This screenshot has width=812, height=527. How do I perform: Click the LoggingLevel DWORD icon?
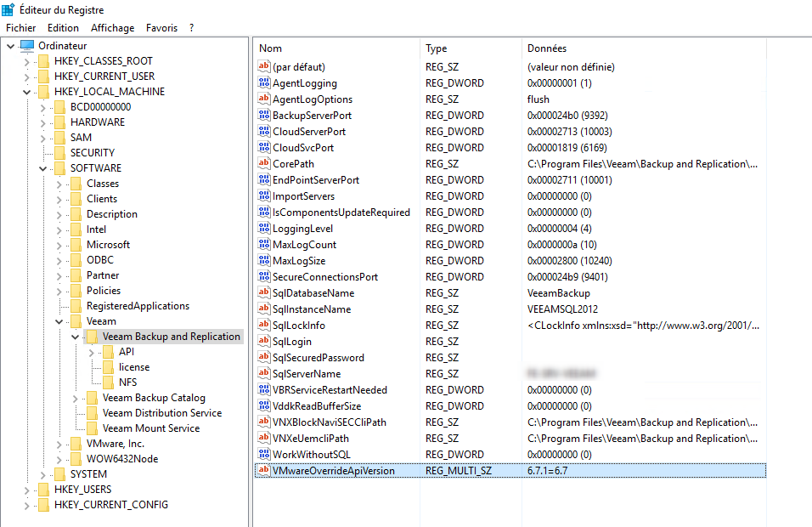[x=264, y=228]
